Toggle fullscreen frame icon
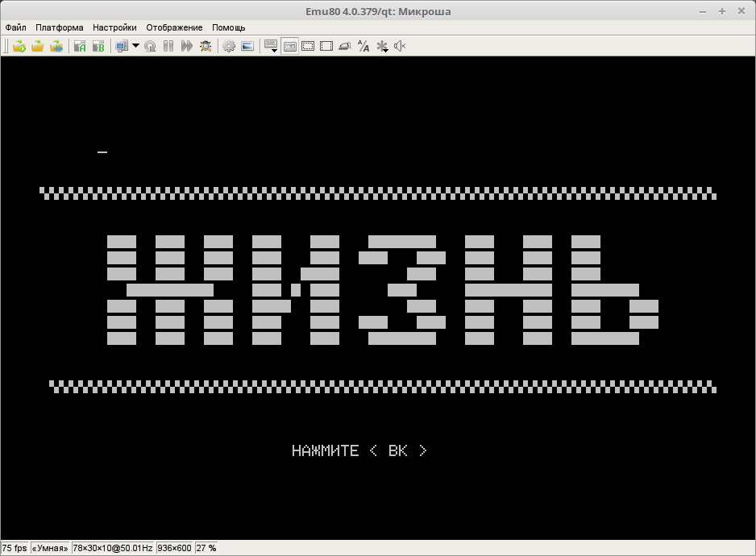 [326, 46]
